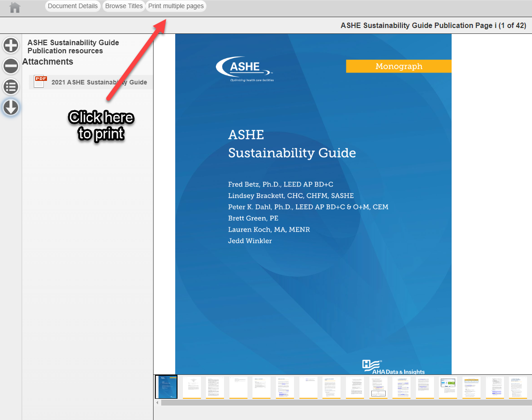Select the cover page thumbnail
The height and width of the screenshot is (420, 532).
(x=166, y=387)
